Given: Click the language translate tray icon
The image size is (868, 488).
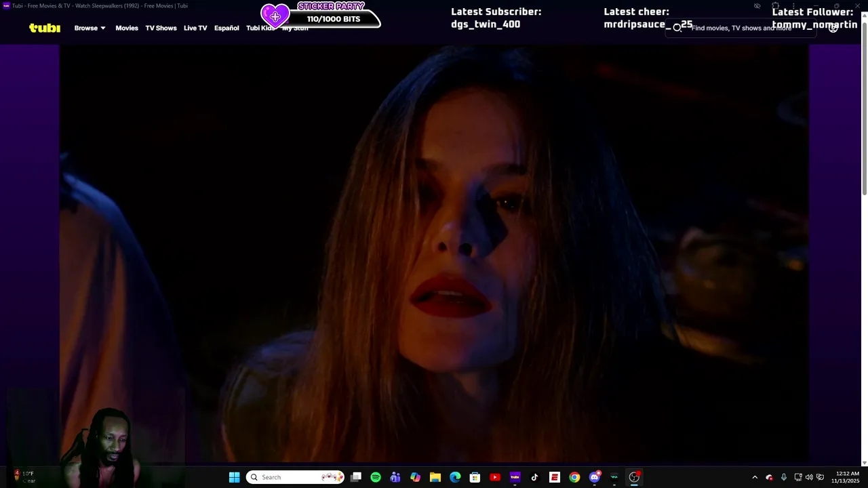Looking at the screenshot, I should 821,477.
